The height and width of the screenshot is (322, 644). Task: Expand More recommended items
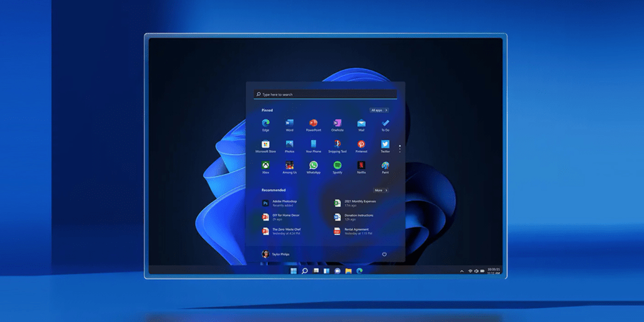pos(380,190)
